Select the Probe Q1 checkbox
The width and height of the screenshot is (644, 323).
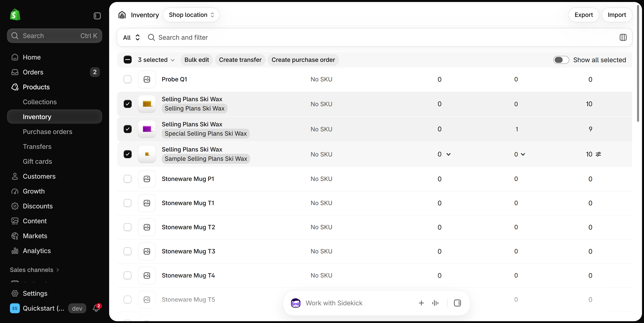pyautogui.click(x=128, y=79)
